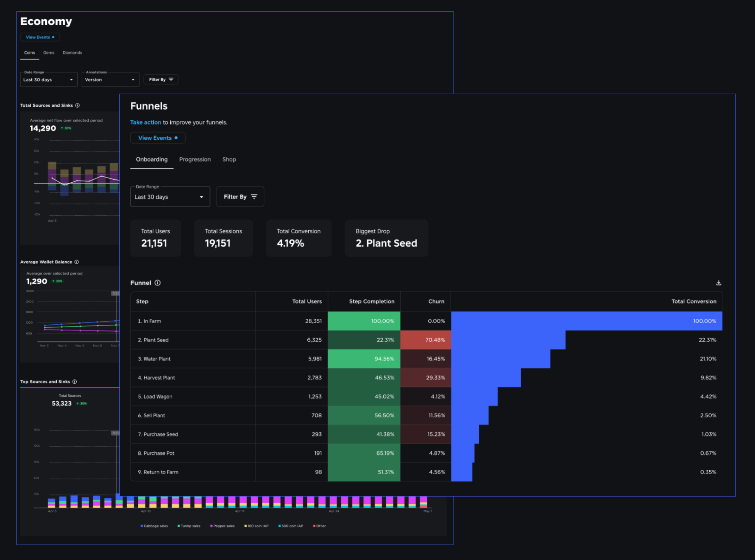This screenshot has width=755, height=560.
Task: Click the Total Users summary card
Action: click(156, 238)
